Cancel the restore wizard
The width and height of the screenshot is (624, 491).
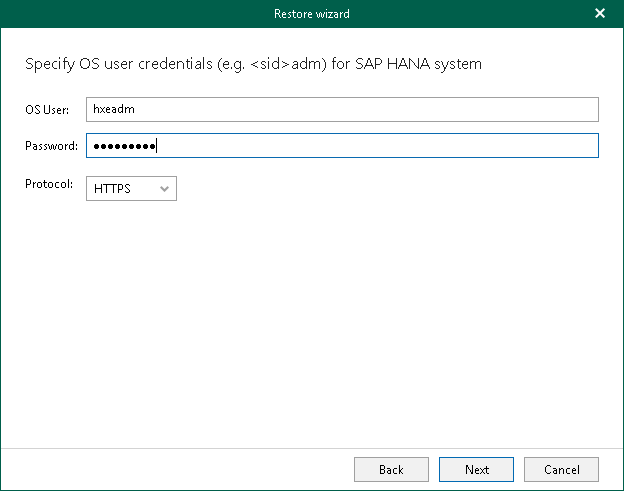(561, 469)
